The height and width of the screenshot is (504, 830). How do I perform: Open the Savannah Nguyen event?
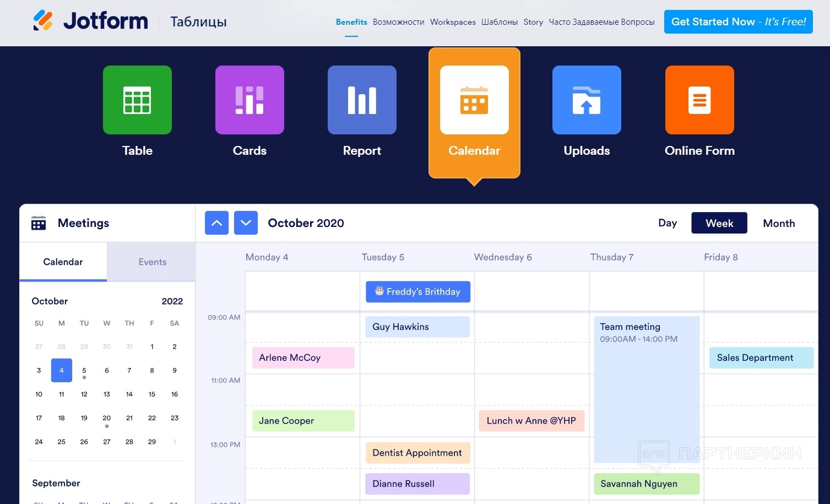coord(647,484)
